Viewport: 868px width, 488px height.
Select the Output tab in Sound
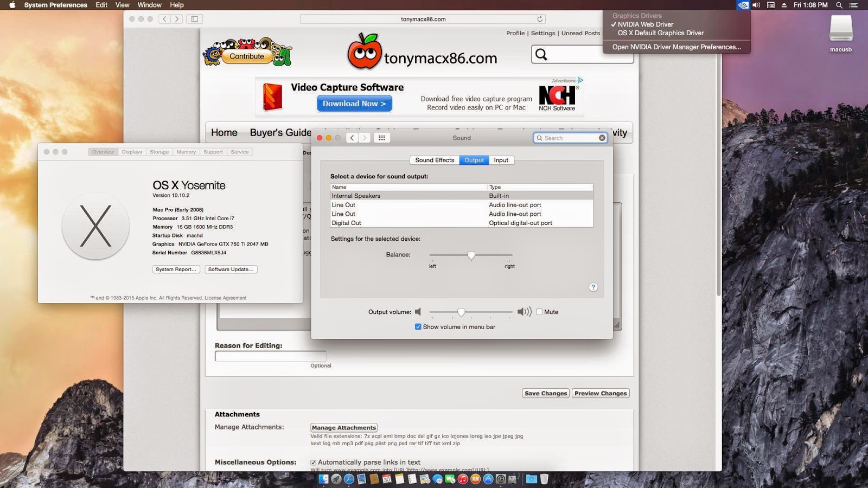tap(474, 160)
